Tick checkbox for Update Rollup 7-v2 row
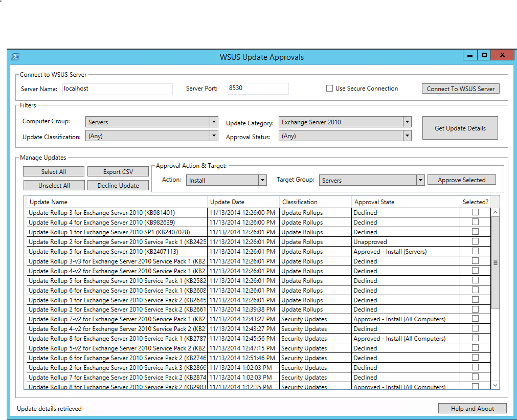 pos(475,319)
